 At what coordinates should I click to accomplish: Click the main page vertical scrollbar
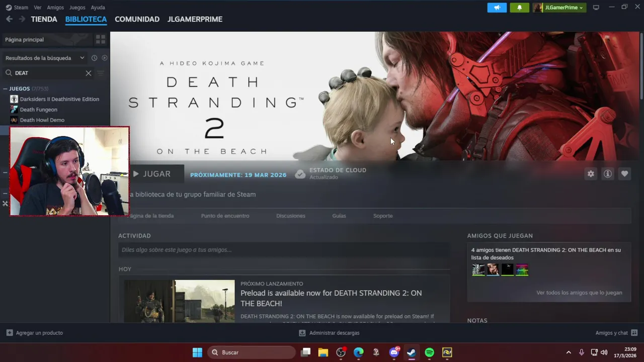pyautogui.click(x=641, y=65)
